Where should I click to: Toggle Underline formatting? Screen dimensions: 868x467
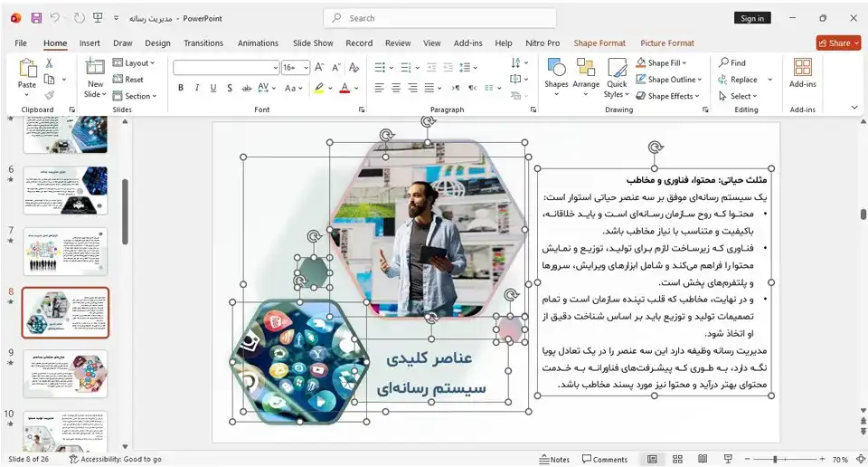tap(213, 88)
